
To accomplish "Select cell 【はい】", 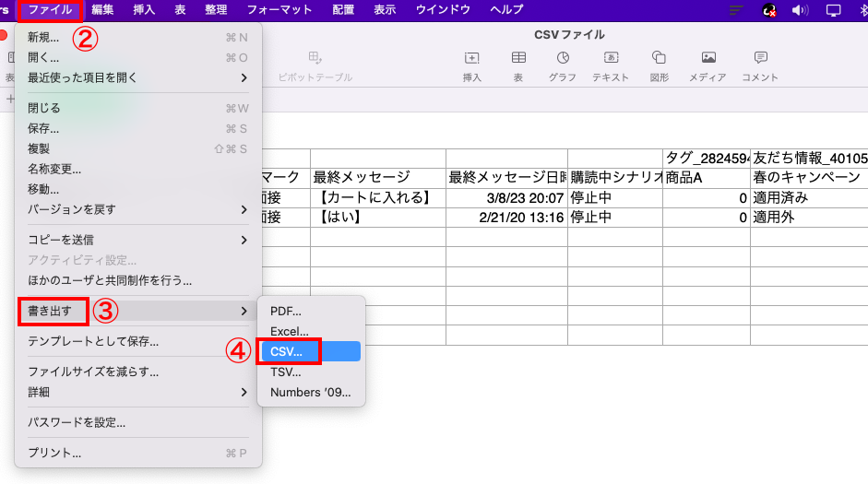I will [378, 218].
